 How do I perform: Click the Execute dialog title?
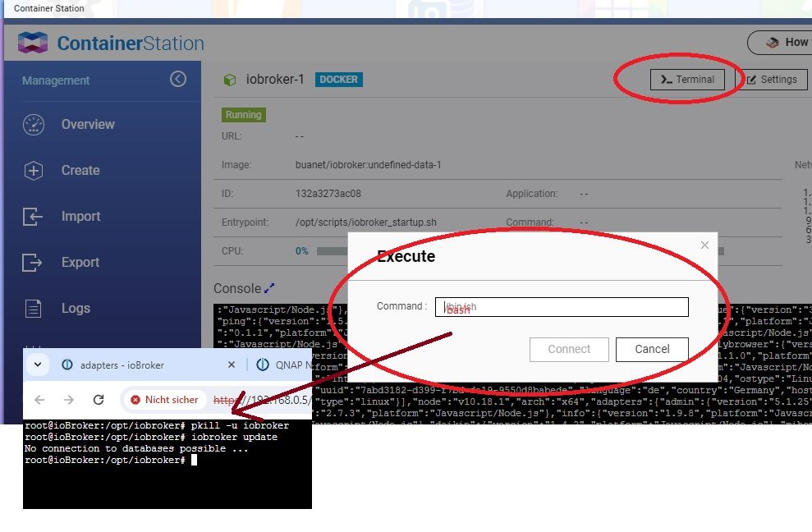(406, 256)
